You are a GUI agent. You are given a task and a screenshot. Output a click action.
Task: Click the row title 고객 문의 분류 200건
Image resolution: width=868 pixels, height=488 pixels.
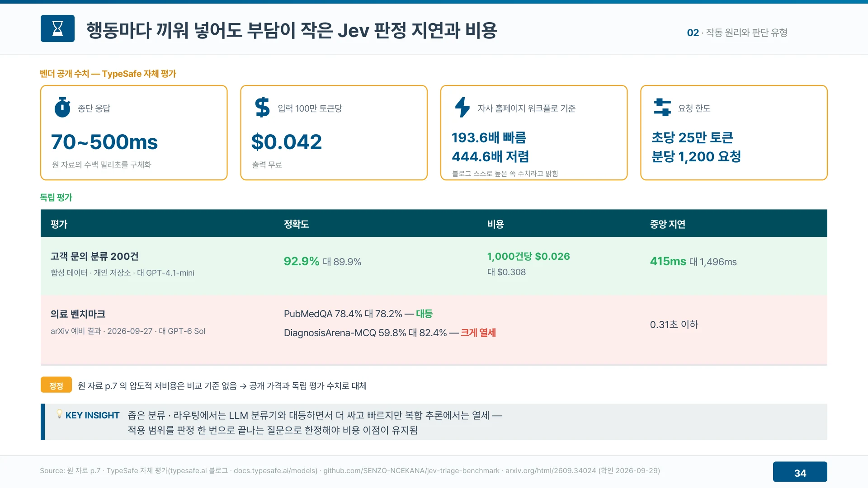tap(94, 256)
